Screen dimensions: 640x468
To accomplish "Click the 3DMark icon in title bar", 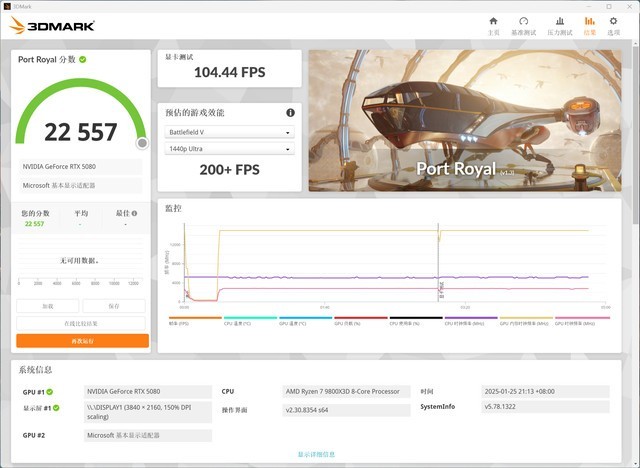I will point(6,6).
